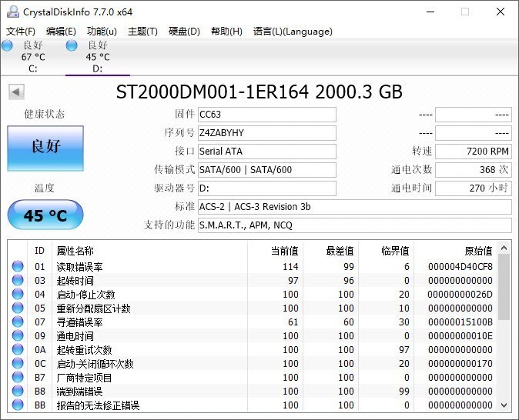Click the 属性名称 column header
This screenshot has width=519, height=420.
[x=149, y=251]
